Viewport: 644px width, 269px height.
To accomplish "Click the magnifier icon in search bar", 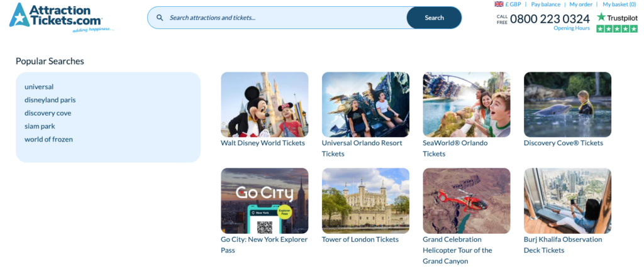I will coord(160,18).
